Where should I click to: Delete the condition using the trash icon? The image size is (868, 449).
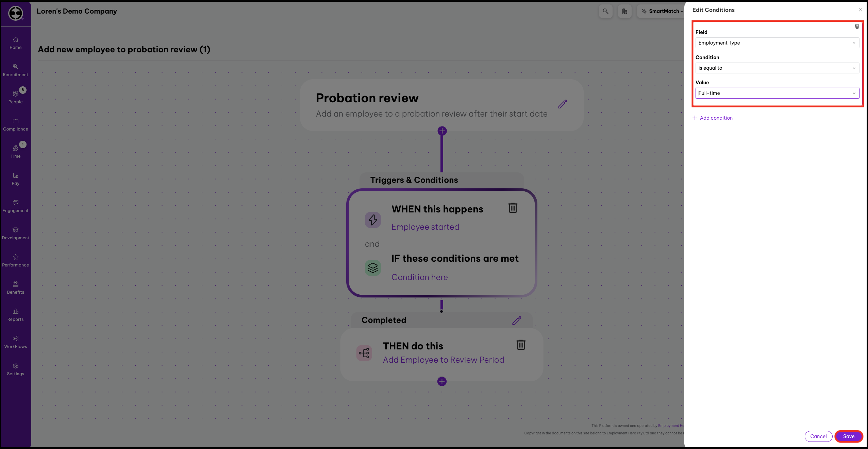pyautogui.click(x=857, y=26)
